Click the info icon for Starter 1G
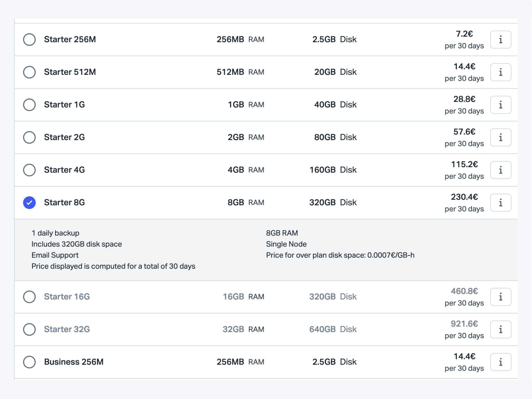Viewport: 532px width, 399px height. click(500, 105)
